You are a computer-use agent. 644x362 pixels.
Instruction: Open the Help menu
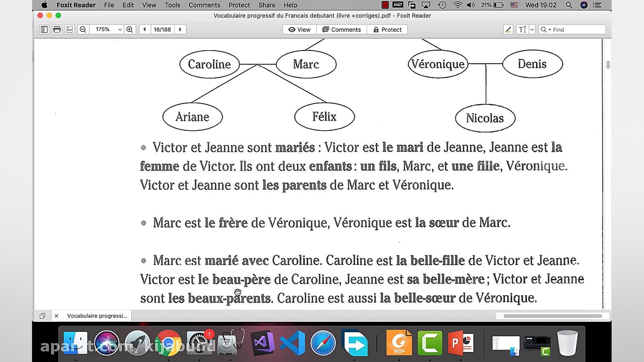click(290, 5)
